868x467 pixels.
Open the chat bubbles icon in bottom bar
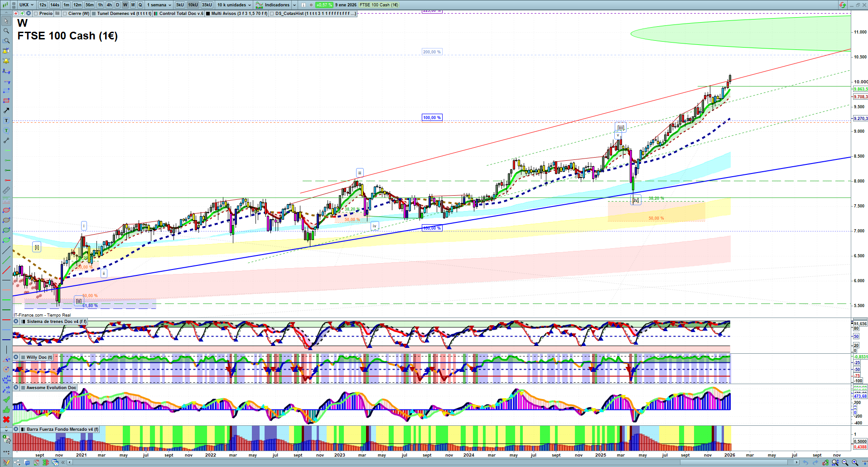27,462
